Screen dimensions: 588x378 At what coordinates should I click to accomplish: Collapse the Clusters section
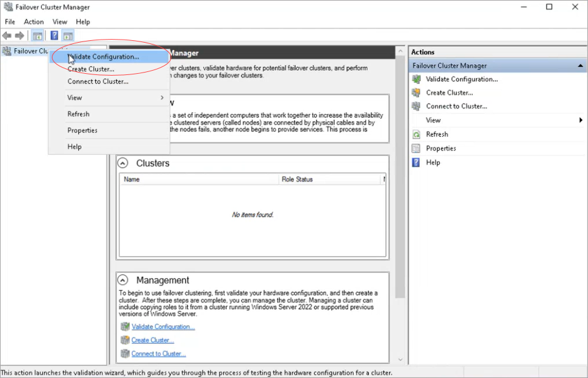point(123,163)
